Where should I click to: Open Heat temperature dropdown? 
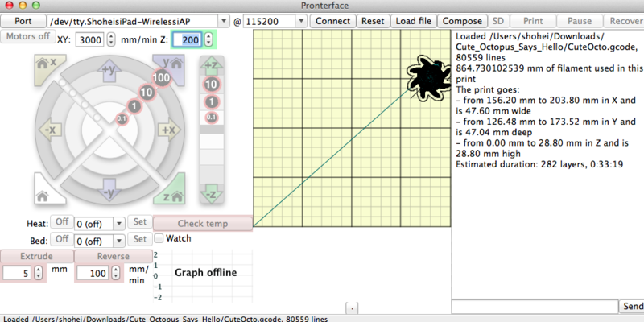point(118,224)
